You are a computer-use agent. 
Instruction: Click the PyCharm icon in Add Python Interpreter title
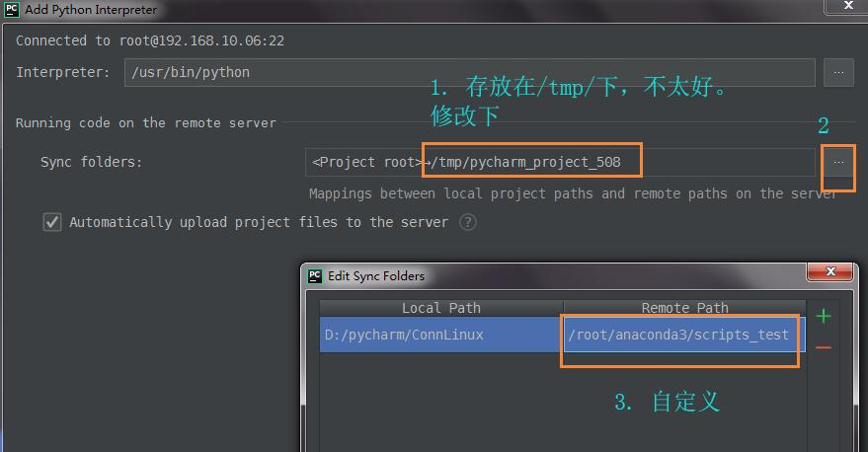click(x=12, y=10)
